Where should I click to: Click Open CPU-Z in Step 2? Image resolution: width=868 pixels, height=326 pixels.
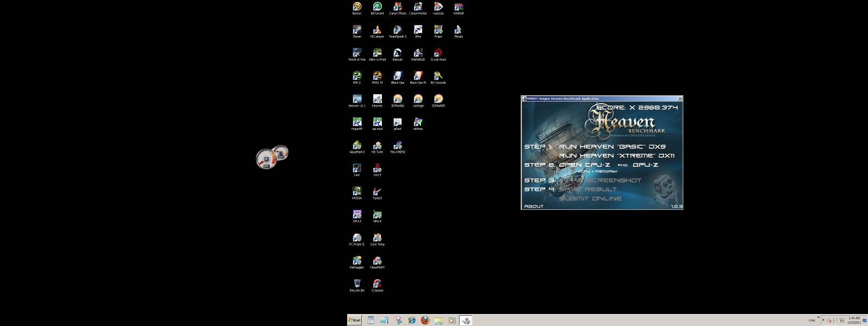[584, 165]
